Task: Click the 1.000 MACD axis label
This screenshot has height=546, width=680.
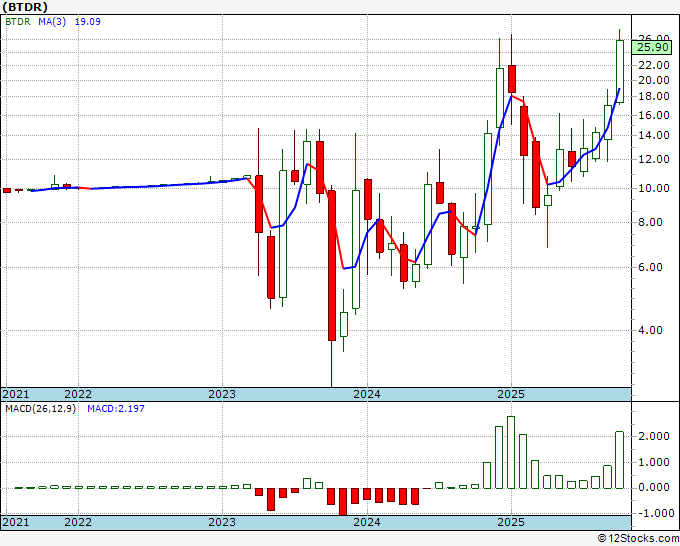Action: coord(654,463)
